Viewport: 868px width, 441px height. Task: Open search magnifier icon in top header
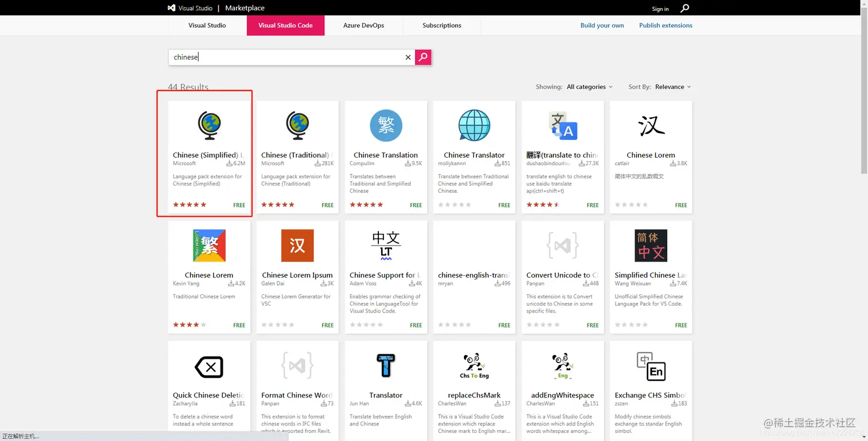click(x=684, y=8)
